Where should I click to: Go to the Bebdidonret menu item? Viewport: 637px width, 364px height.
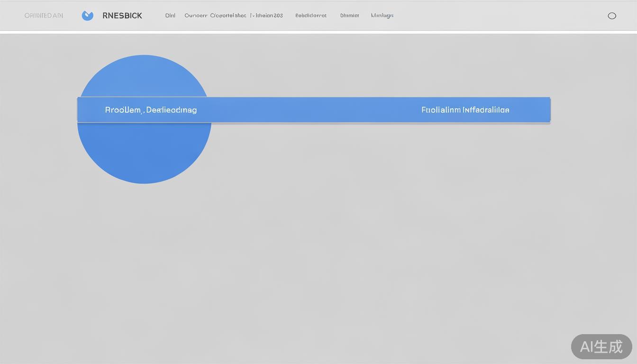[x=311, y=16]
